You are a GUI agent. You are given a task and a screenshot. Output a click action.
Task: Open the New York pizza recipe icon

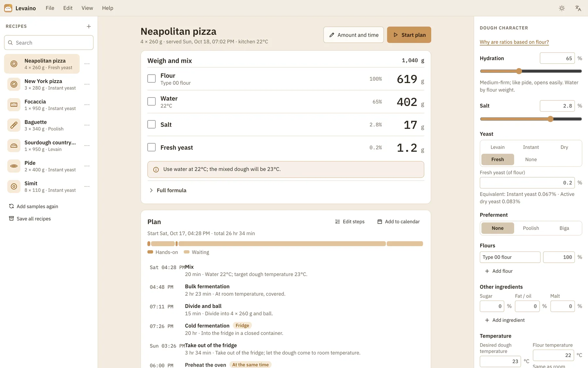point(14,84)
